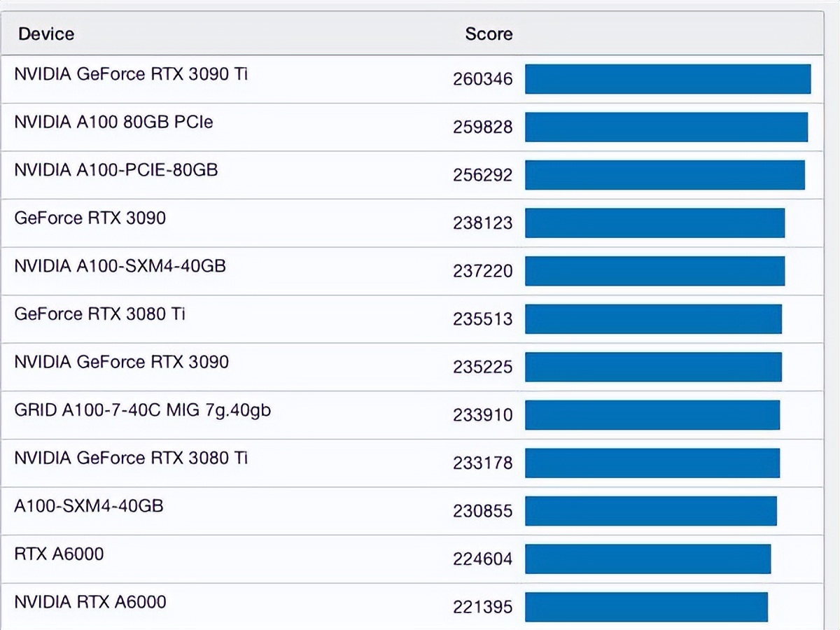Click the Score column header
Image resolution: width=840 pixels, height=630 pixels.
point(489,34)
